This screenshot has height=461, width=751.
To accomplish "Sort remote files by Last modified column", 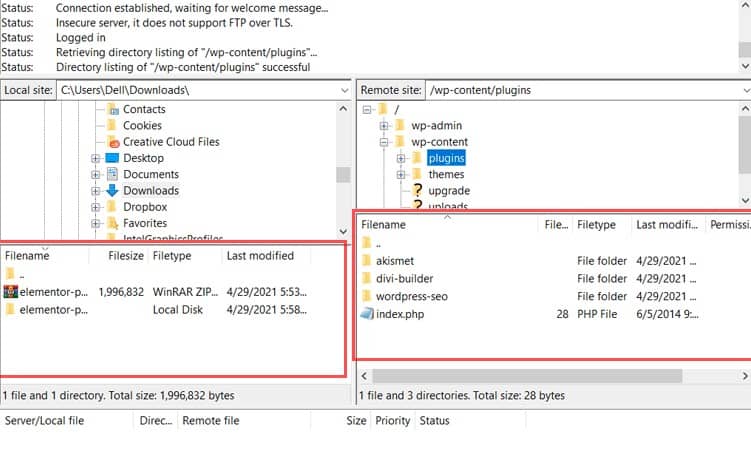I will (667, 225).
